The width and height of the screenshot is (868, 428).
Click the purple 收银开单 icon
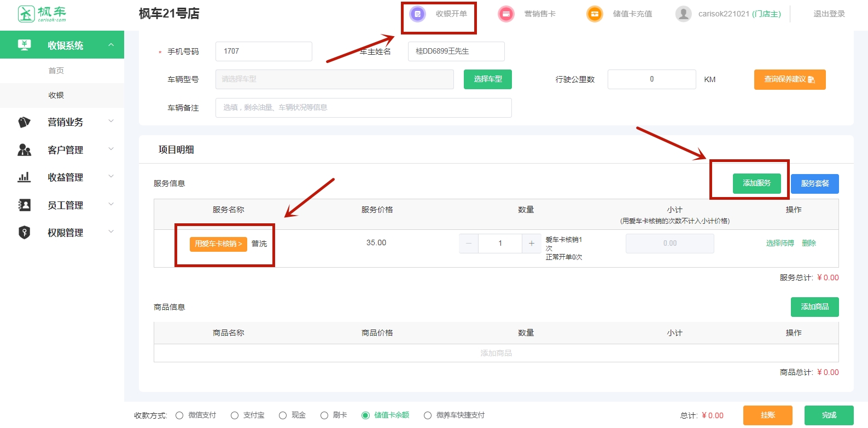coord(417,14)
